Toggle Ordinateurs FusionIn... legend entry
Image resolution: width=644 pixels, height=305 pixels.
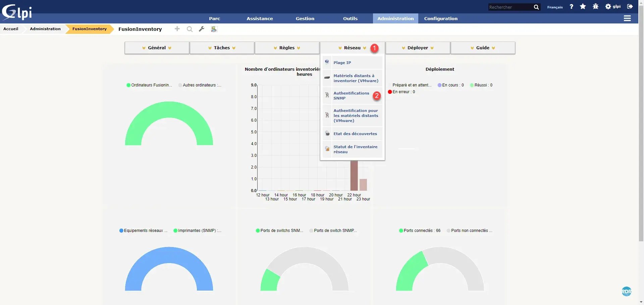[149, 85]
